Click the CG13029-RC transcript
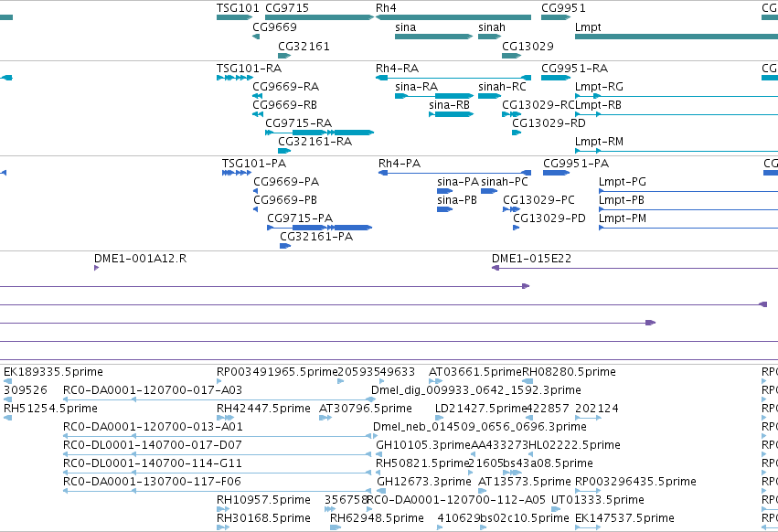The height and width of the screenshot is (532, 778). click(512, 114)
